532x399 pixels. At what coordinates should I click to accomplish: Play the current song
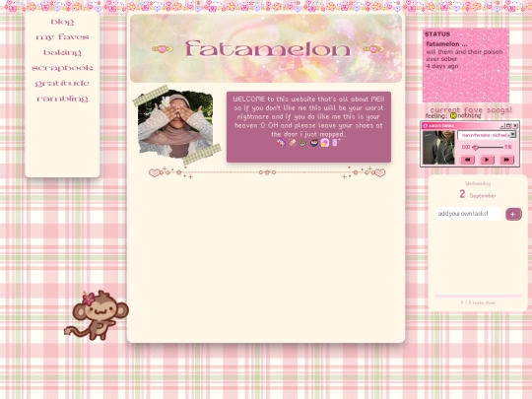point(487,160)
